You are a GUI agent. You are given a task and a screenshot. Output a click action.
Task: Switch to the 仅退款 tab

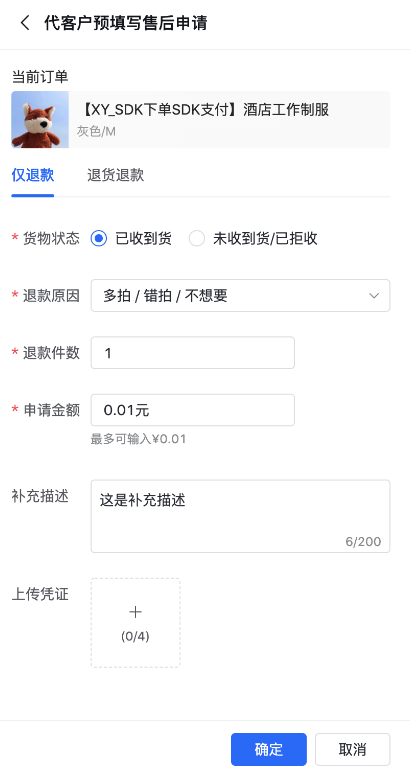coord(32,175)
